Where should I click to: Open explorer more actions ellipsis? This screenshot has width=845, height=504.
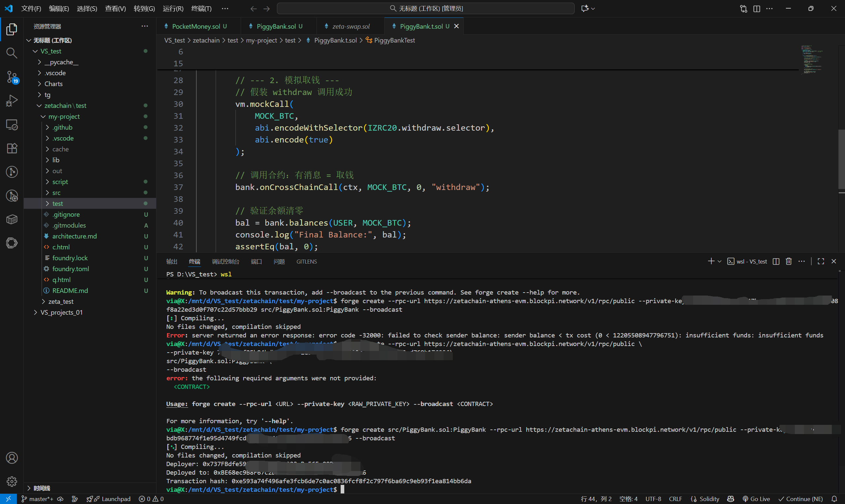(x=145, y=26)
